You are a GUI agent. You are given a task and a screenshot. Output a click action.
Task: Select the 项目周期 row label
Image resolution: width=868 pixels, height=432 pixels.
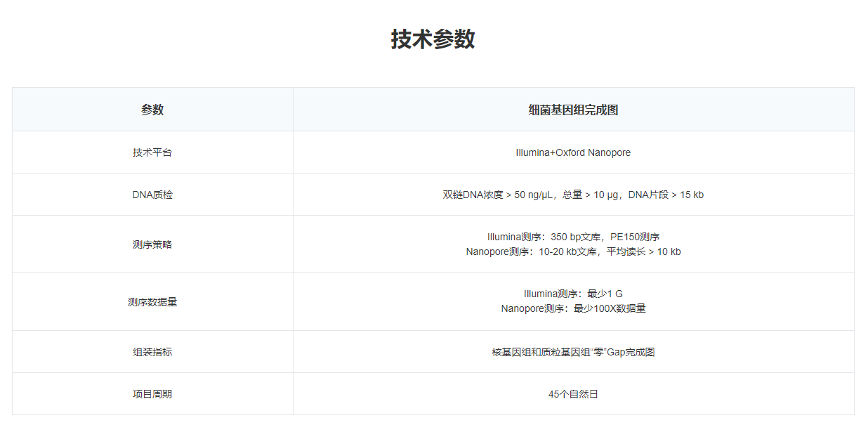point(152,394)
